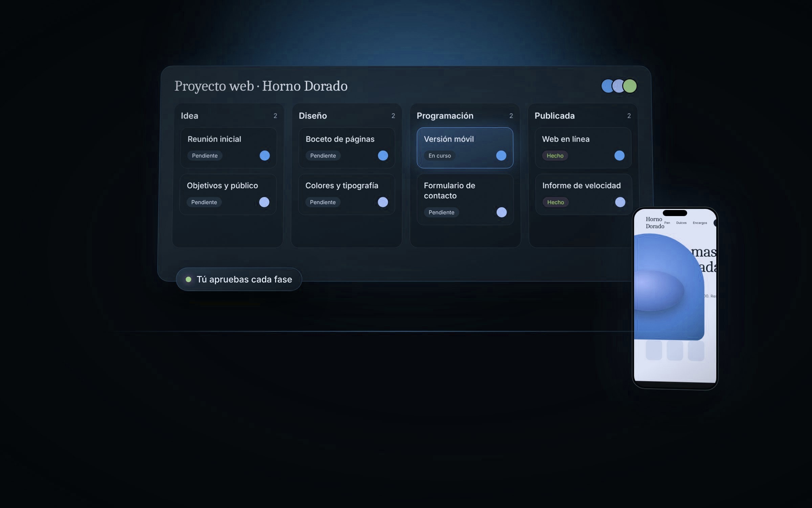Click Pendiente tag on Boceto de páginas

pos(323,155)
